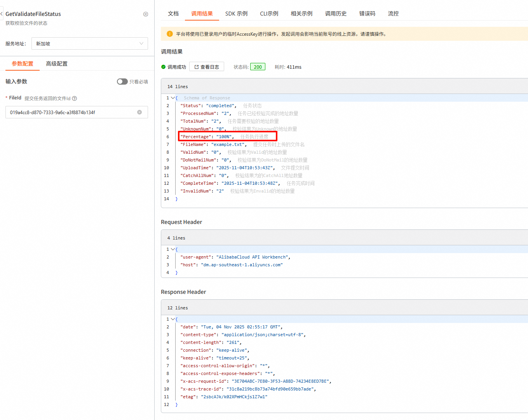This screenshot has width=528, height=420.
Task: Click the "InvalidNum": "2" line
Action: click(202, 191)
